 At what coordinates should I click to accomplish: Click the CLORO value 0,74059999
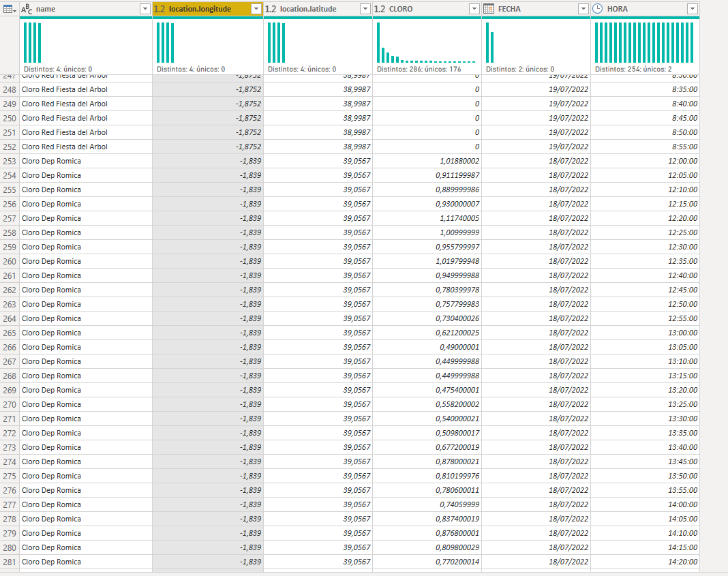click(x=427, y=504)
